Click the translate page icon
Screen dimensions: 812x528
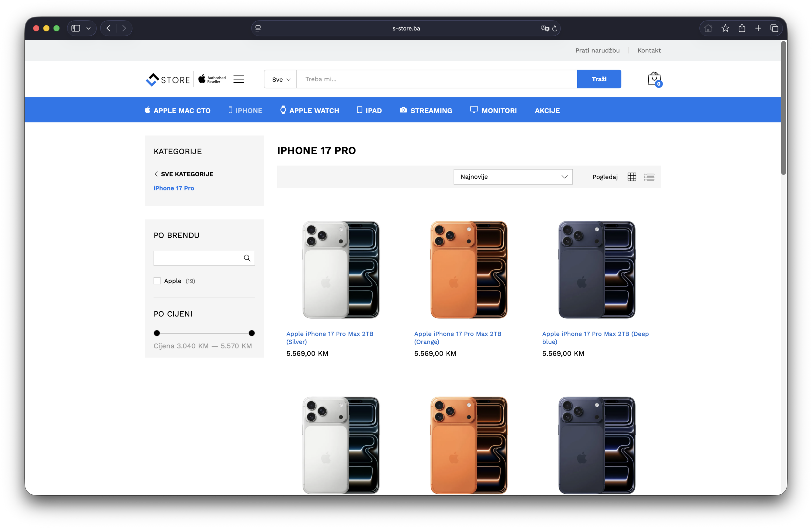545,28
